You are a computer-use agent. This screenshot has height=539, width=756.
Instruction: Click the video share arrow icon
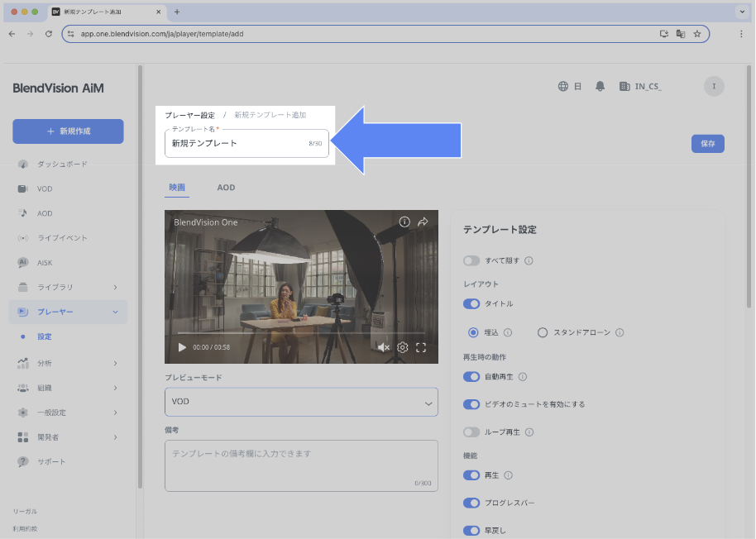[x=423, y=222]
